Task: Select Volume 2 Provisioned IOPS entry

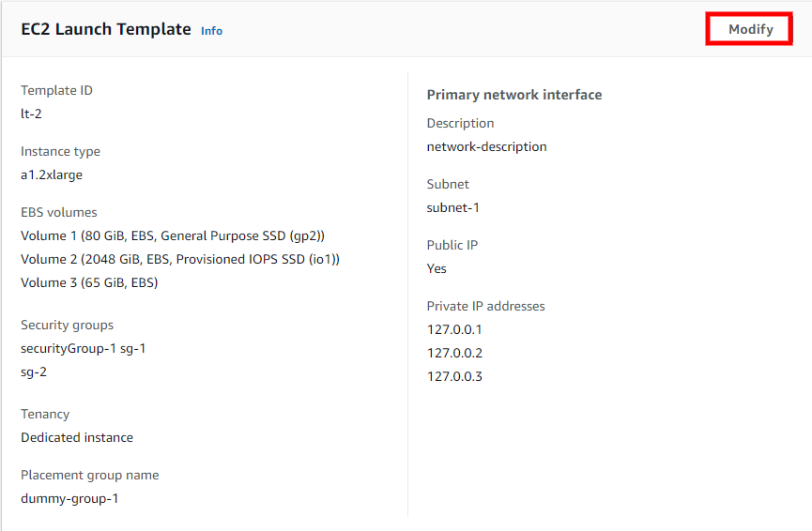Action: point(180,259)
